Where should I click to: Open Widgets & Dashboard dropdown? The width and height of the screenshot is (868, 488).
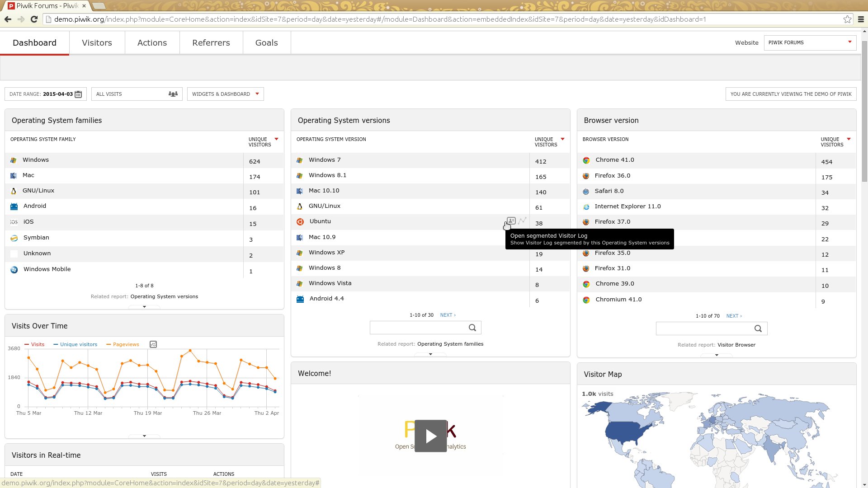226,94
